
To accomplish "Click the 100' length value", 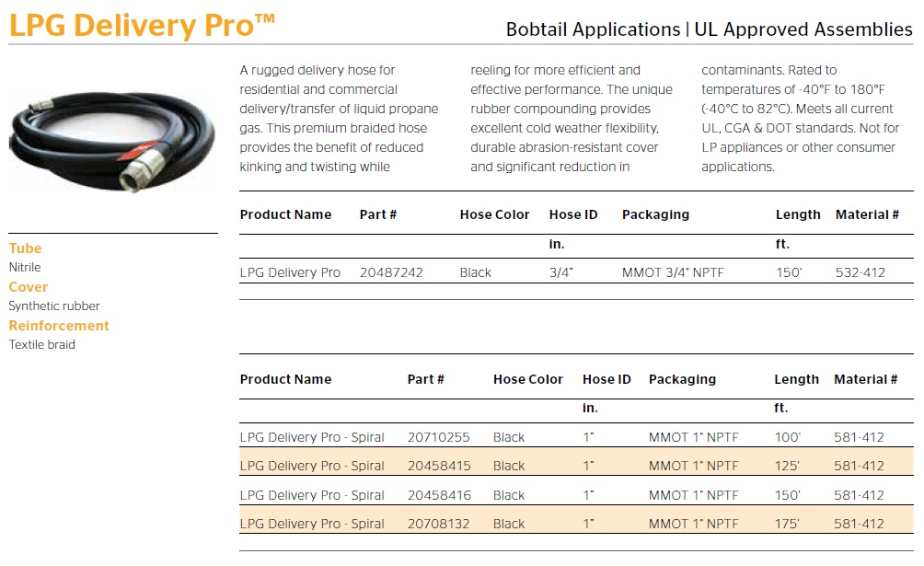I will [x=788, y=438].
